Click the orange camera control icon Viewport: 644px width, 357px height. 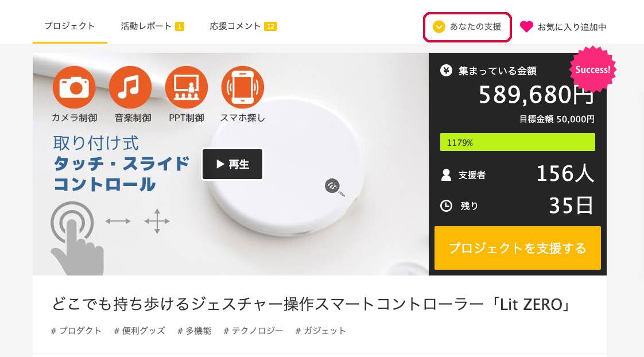click(x=74, y=87)
